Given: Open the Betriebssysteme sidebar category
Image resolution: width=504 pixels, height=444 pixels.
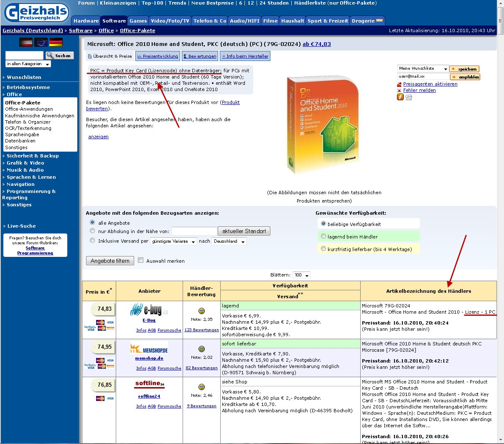Looking at the screenshot, I should 28,87.
